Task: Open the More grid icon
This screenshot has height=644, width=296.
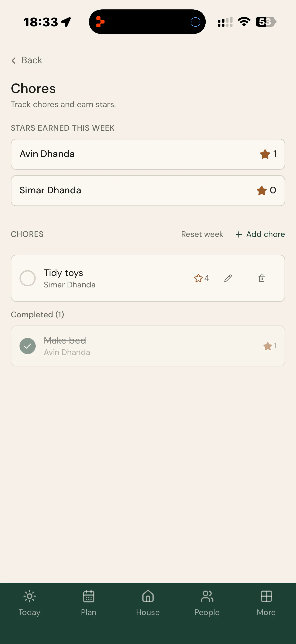Action: click(266, 596)
